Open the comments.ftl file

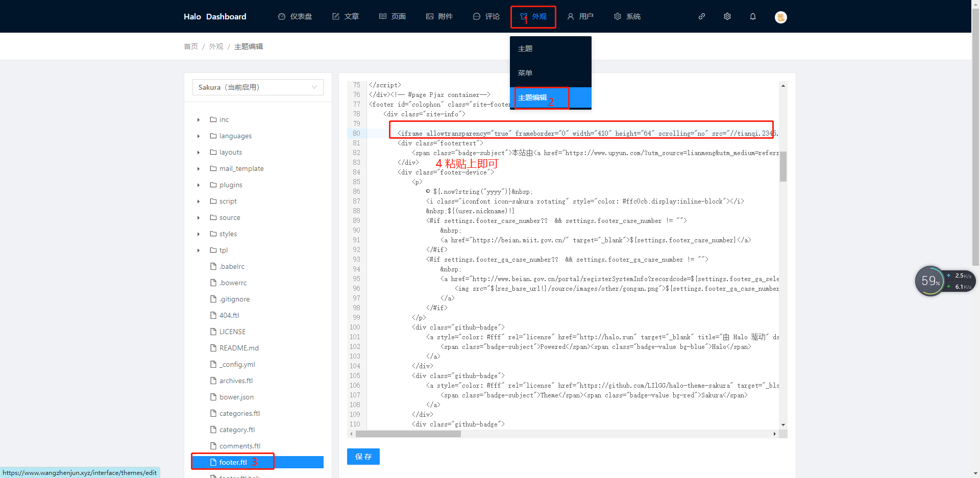240,446
